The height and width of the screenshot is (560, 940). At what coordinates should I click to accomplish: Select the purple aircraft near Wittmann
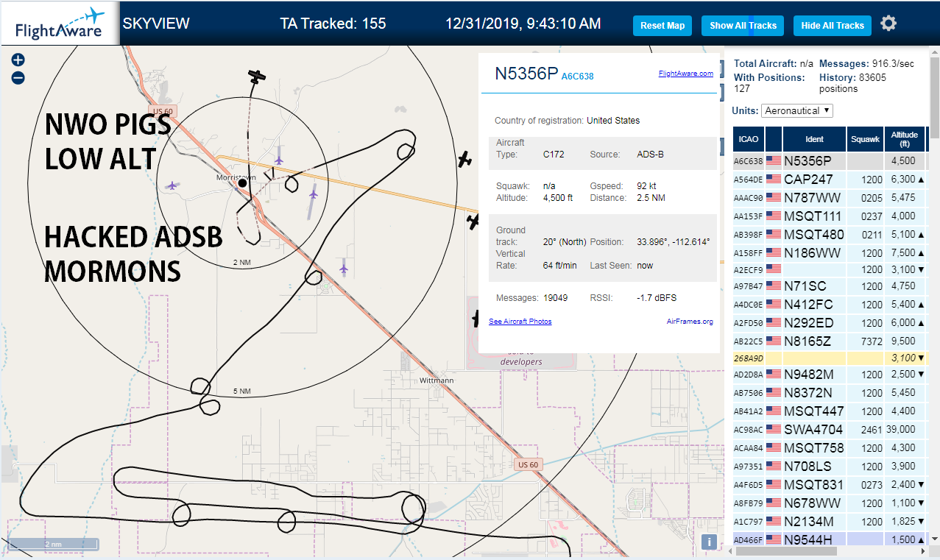point(344,269)
